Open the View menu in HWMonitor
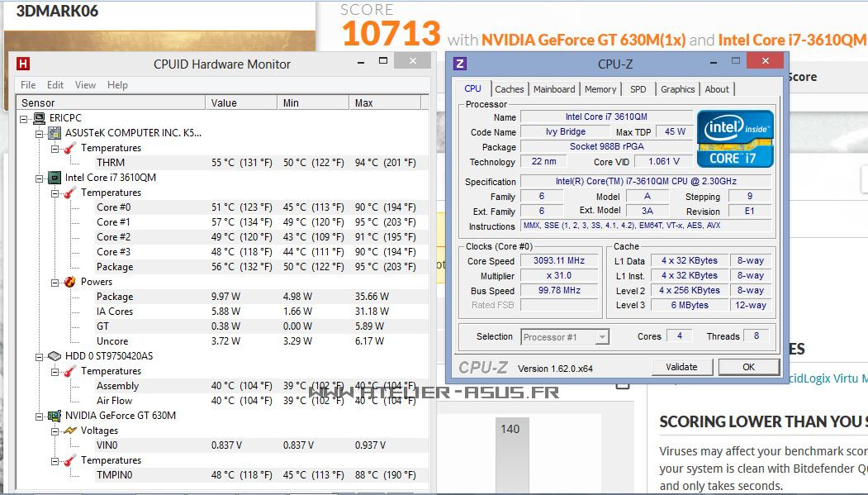868x495 pixels. click(x=85, y=85)
